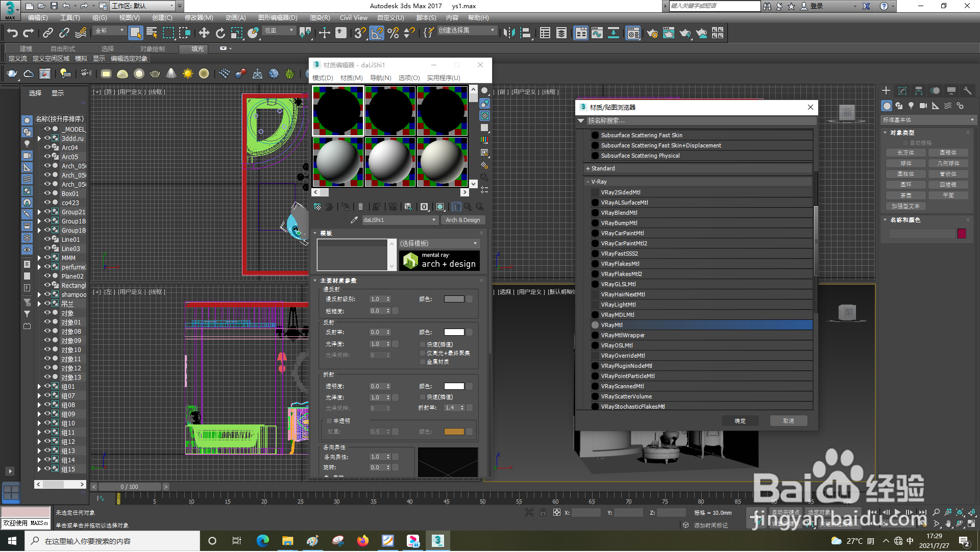Choose the Select and Rotate tool
The width and height of the screenshot is (980, 552).
(x=220, y=33)
